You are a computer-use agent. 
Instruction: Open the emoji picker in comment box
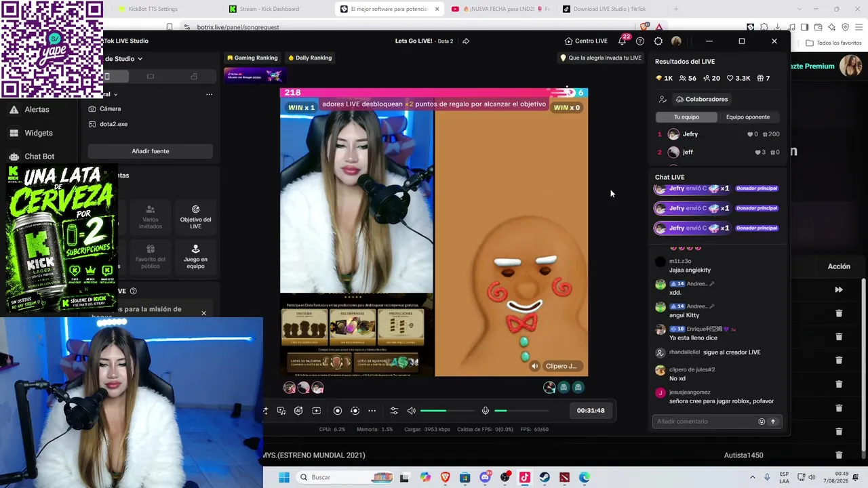tap(762, 422)
